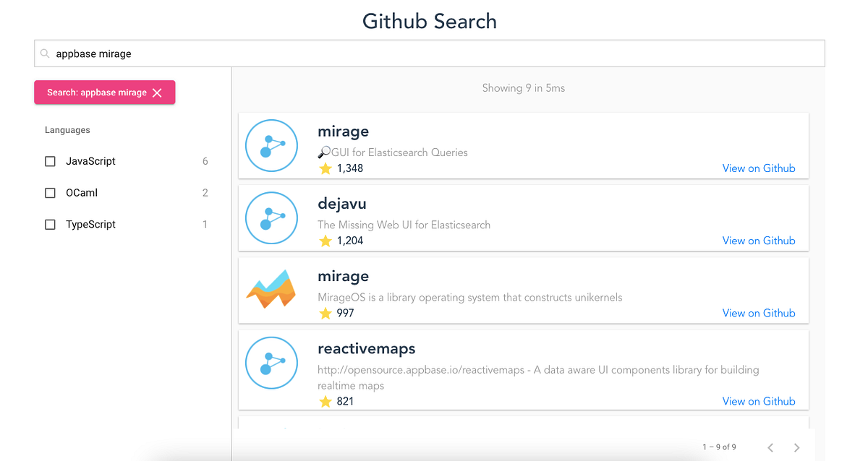Enable the JavaScript language filter
Image resolution: width=868 pixels, height=461 pixels.
[x=49, y=161]
